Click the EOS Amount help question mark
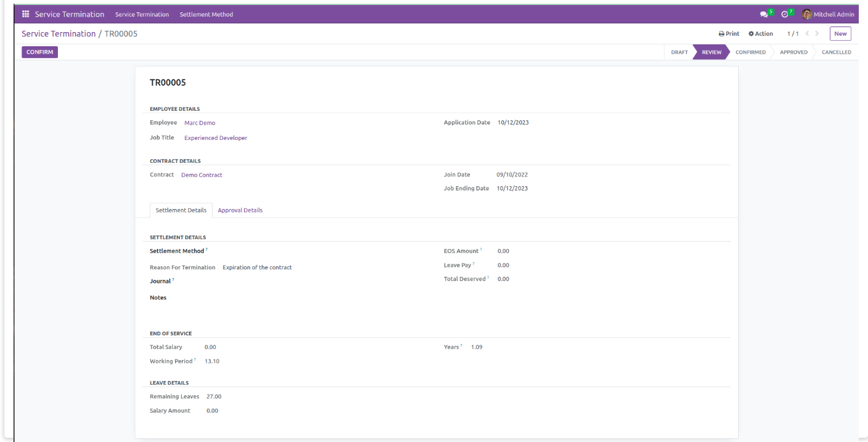The image size is (868, 442). point(481,250)
